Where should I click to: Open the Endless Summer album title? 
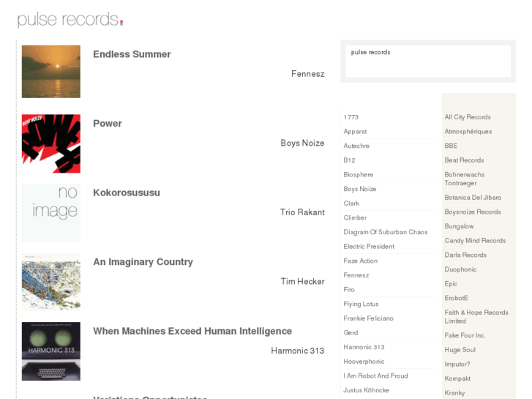[x=132, y=54]
